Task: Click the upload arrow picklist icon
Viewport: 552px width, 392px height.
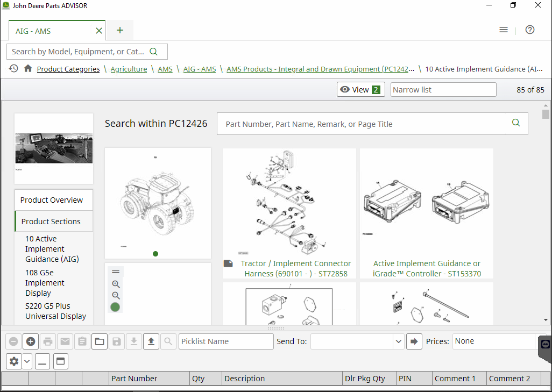Action: point(151,341)
